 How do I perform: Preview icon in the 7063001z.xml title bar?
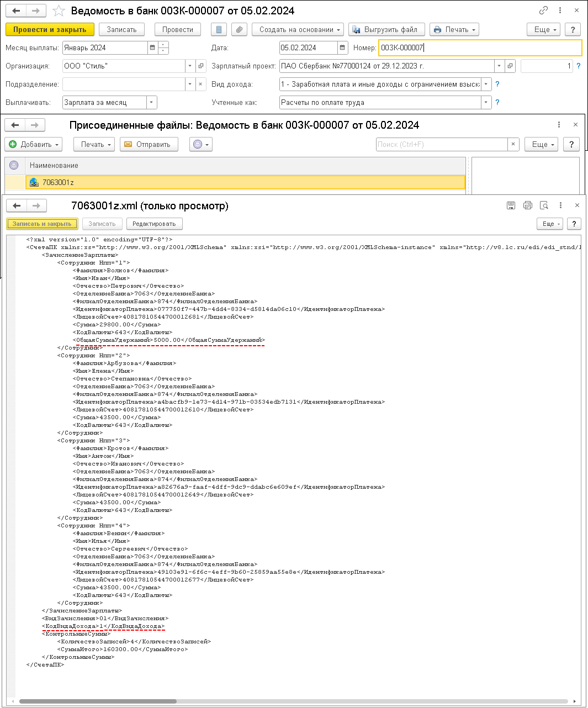click(544, 205)
